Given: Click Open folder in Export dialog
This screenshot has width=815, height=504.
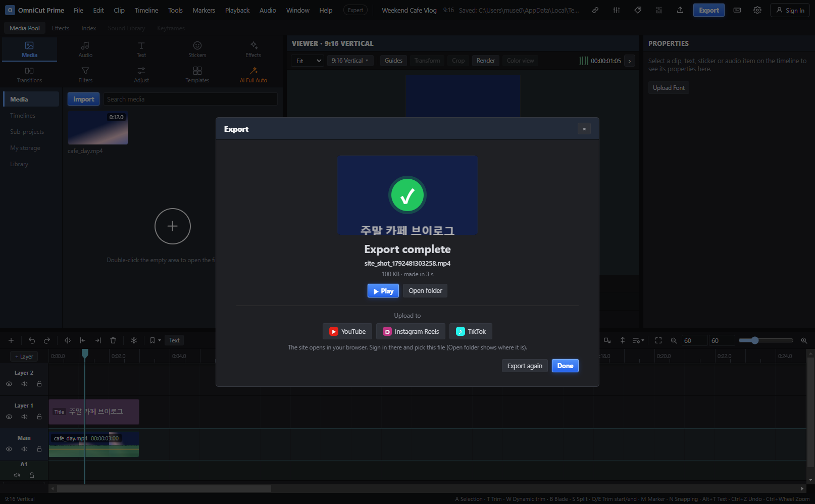Looking at the screenshot, I should click(425, 290).
